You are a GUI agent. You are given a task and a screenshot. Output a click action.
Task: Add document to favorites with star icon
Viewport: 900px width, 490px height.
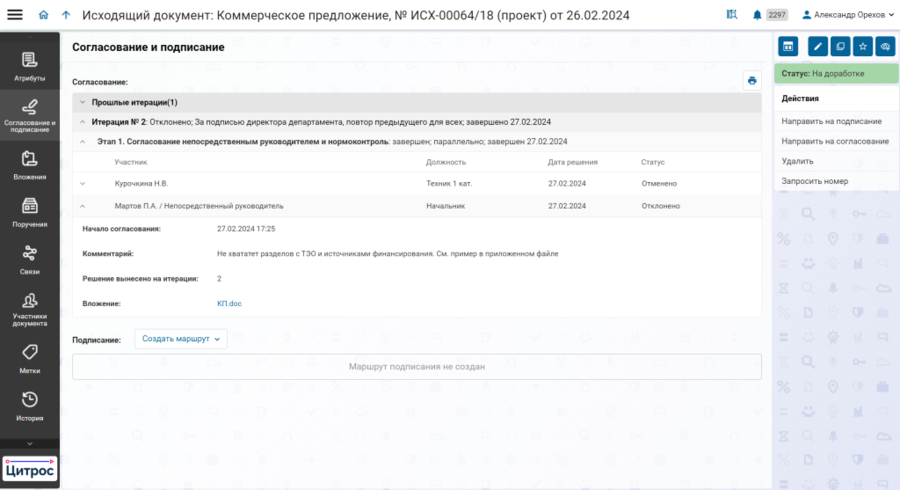coord(862,46)
